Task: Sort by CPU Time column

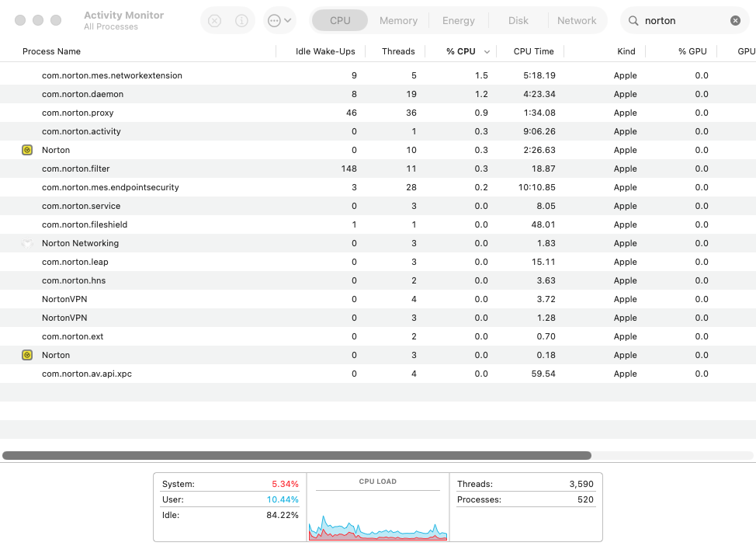Action: (x=533, y=51)
